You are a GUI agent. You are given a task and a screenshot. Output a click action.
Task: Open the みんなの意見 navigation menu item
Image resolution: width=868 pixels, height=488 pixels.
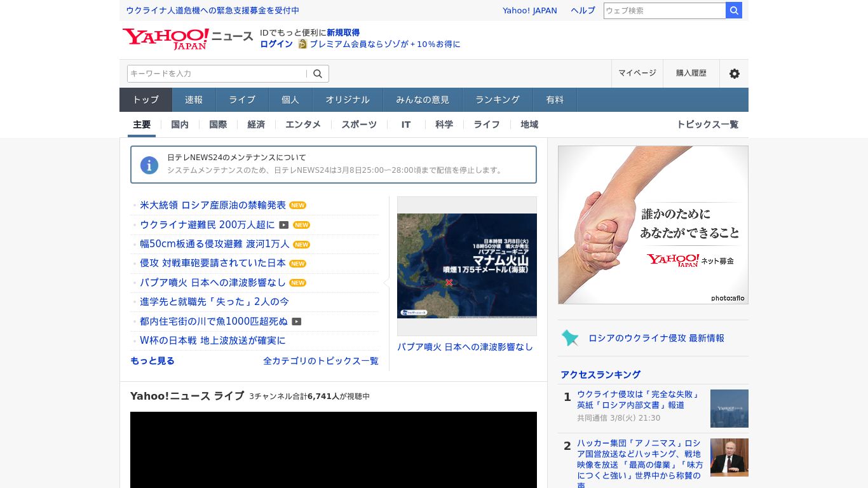(x=422, y=100)
